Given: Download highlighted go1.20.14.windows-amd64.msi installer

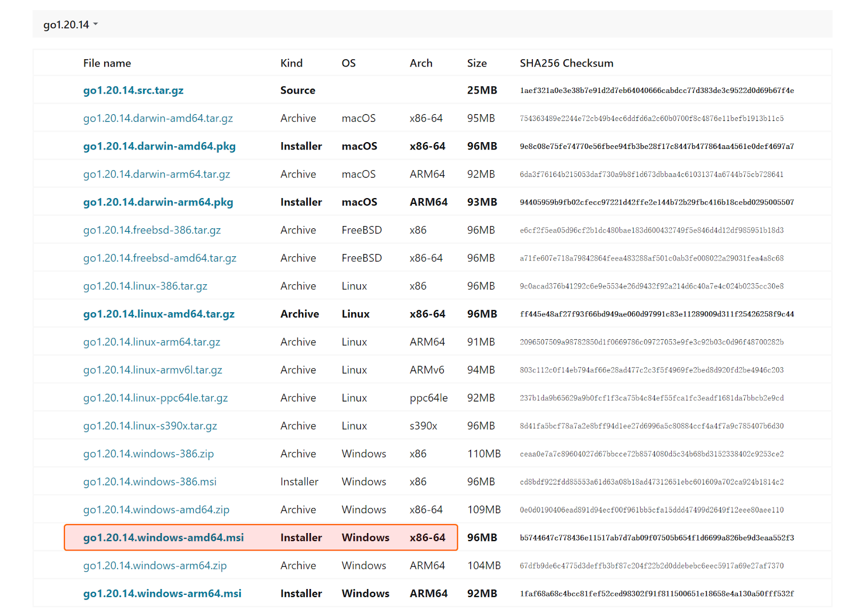Looking at the screenshot, I should point(163,538).
